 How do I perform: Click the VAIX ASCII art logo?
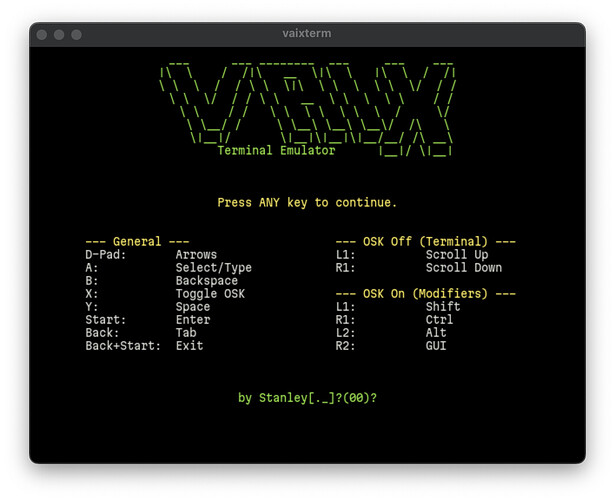coord(307,108)
